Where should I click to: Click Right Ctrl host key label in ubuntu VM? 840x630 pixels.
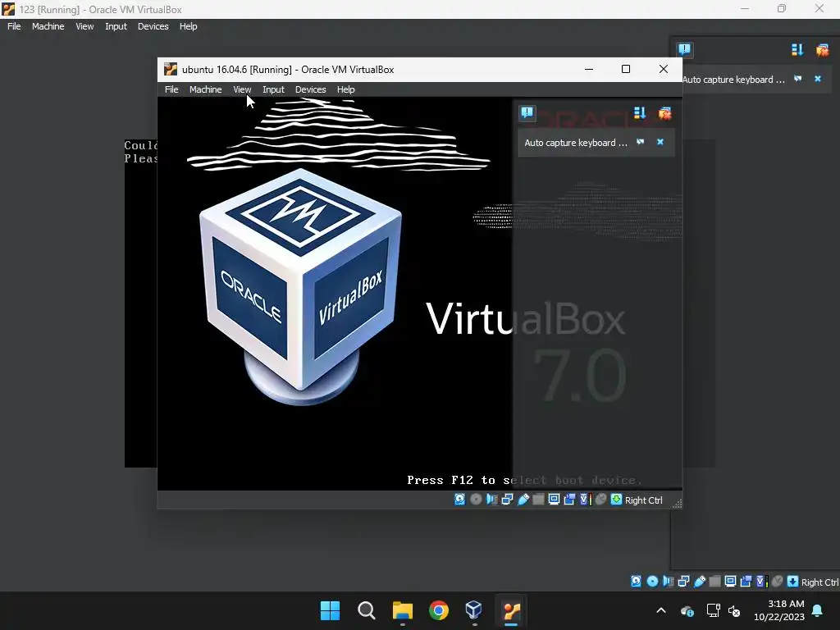pos(643,500)
